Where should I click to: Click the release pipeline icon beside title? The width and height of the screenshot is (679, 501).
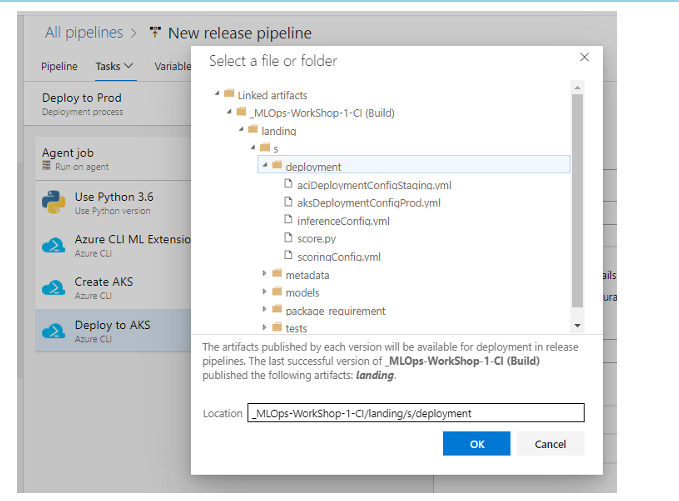155,33
